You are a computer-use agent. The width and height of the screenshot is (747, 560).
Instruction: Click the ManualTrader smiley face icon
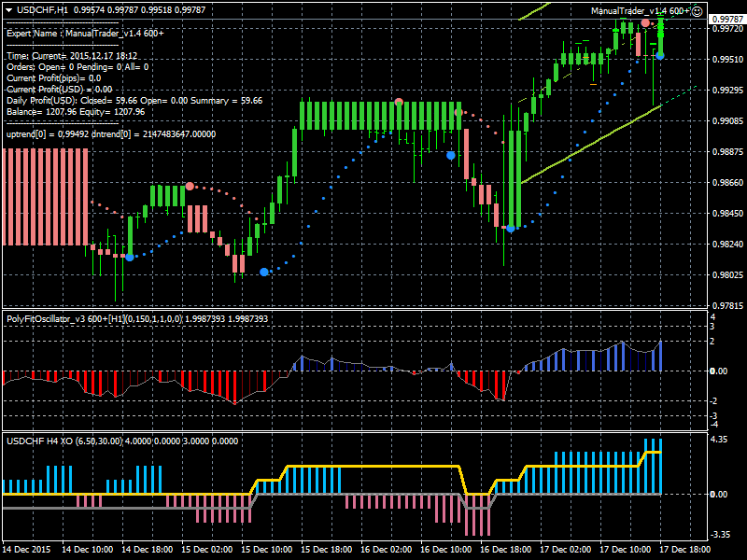(697, 10)
